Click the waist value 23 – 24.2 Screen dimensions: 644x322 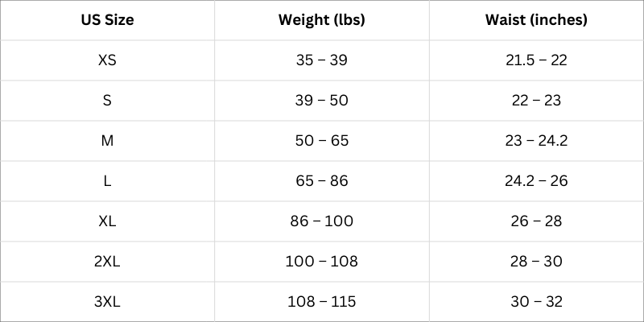(536, 141)
